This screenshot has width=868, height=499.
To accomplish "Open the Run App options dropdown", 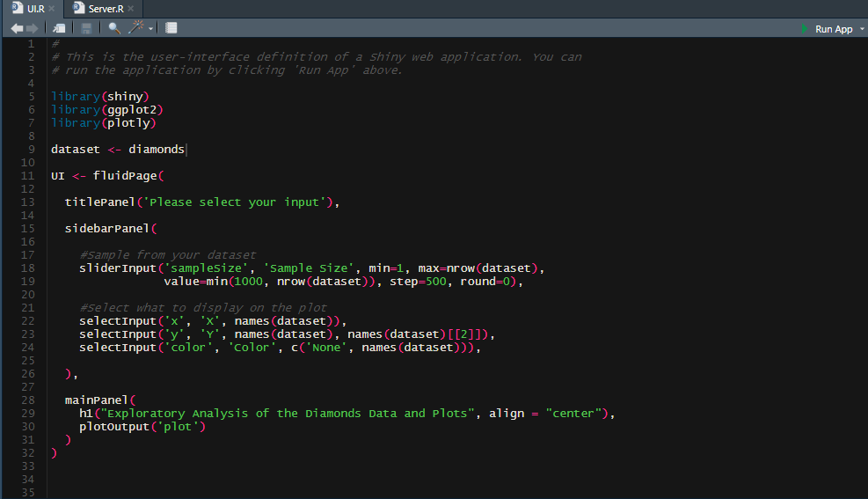I will (x=861, y=29).
